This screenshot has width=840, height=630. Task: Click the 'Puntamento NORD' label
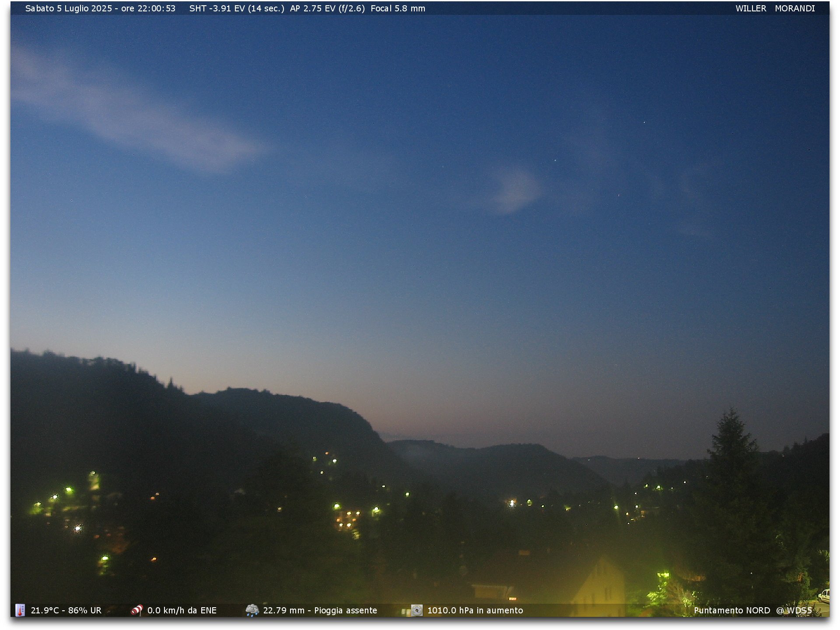click(x=732, y=610)
